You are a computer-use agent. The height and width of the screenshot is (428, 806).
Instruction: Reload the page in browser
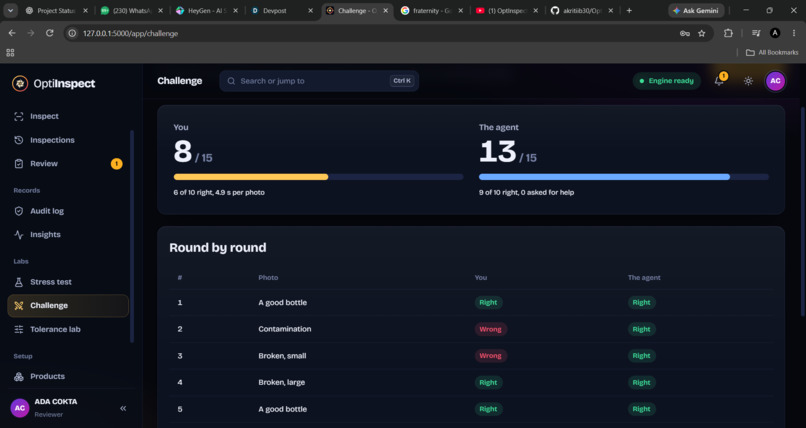point(49,33)
